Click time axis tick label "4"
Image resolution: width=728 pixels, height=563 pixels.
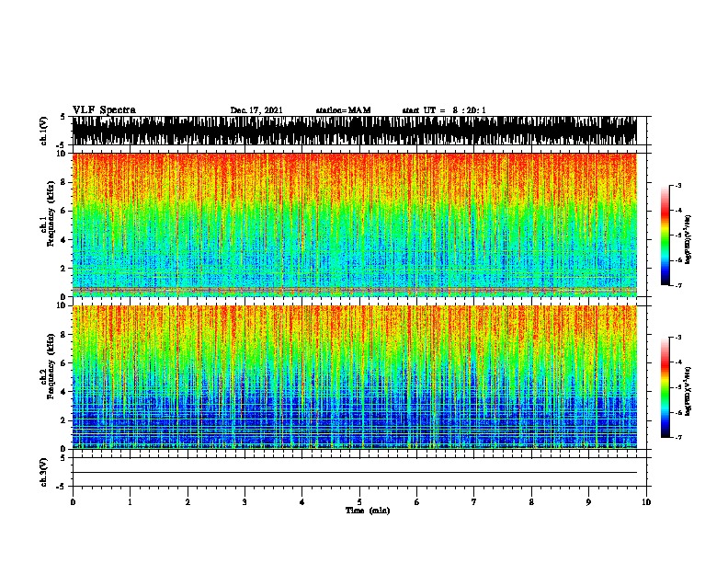pyautogui.click(x=302, y=502)
